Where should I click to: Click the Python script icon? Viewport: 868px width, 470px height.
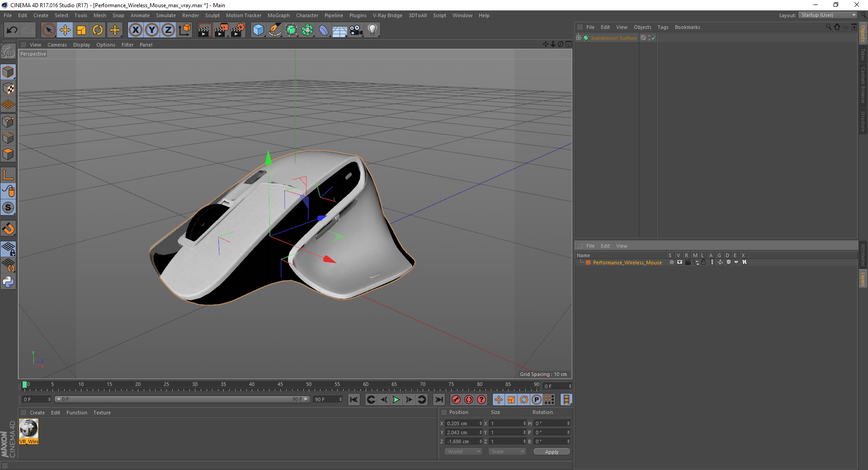tap(8, 282)
